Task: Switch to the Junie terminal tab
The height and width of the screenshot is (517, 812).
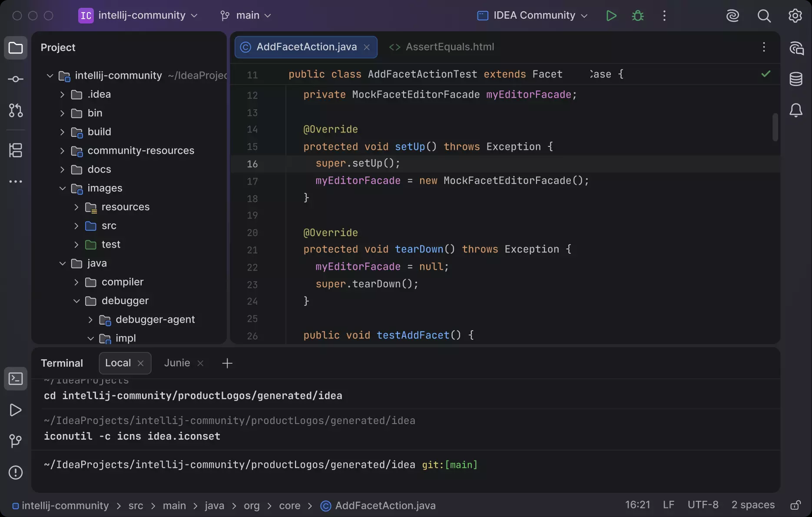Action: tap(177, 363)
